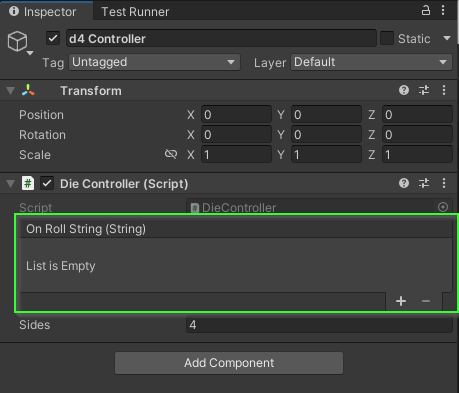Click the Position Z field
The image size is (459, 393).
click(x=417, y=115)
